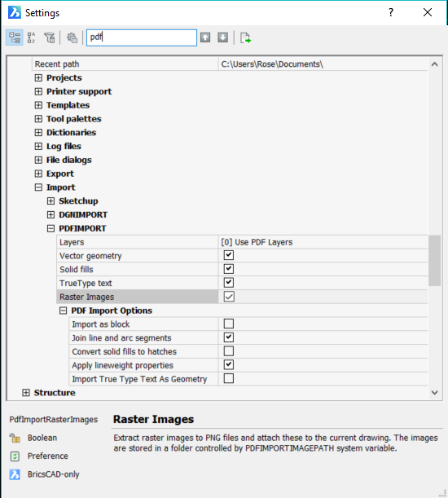
Task: Disable Apply lineweight properties checkbox
Action: tap(229, 365)
